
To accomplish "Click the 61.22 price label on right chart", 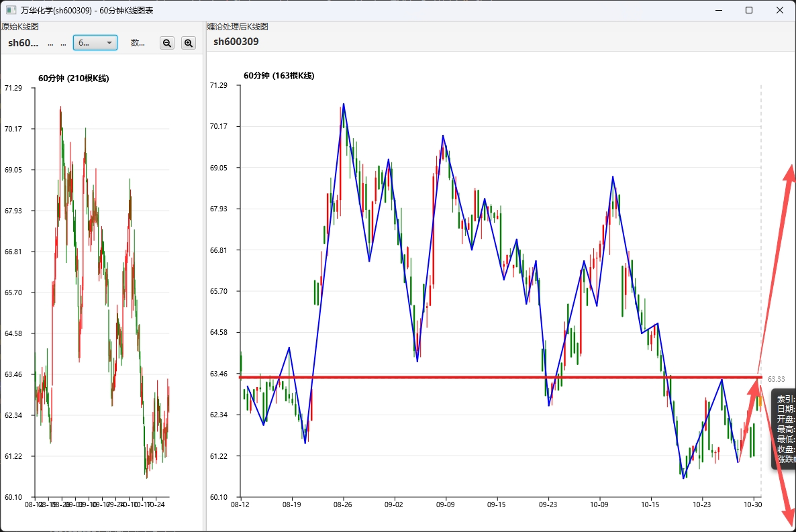I will pos(219,456).
